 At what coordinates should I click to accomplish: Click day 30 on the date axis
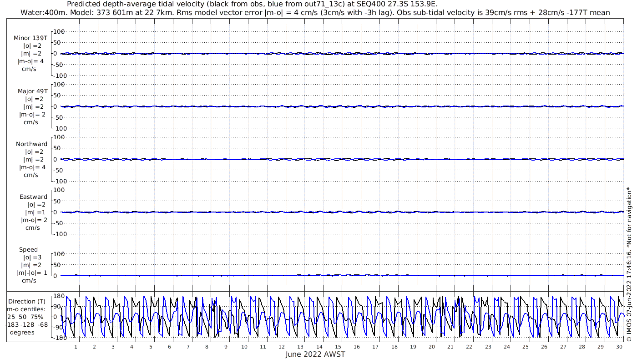619,347
